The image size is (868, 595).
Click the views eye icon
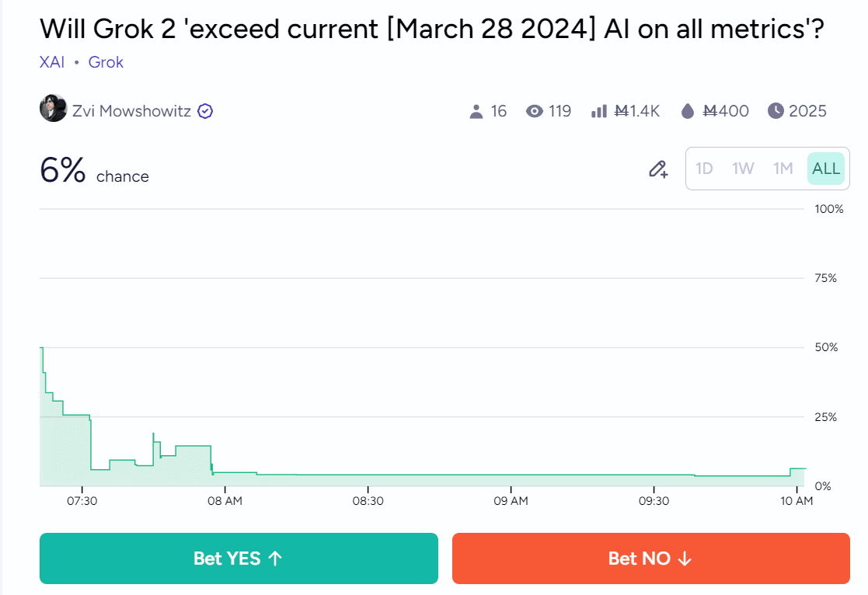[534, 111]
